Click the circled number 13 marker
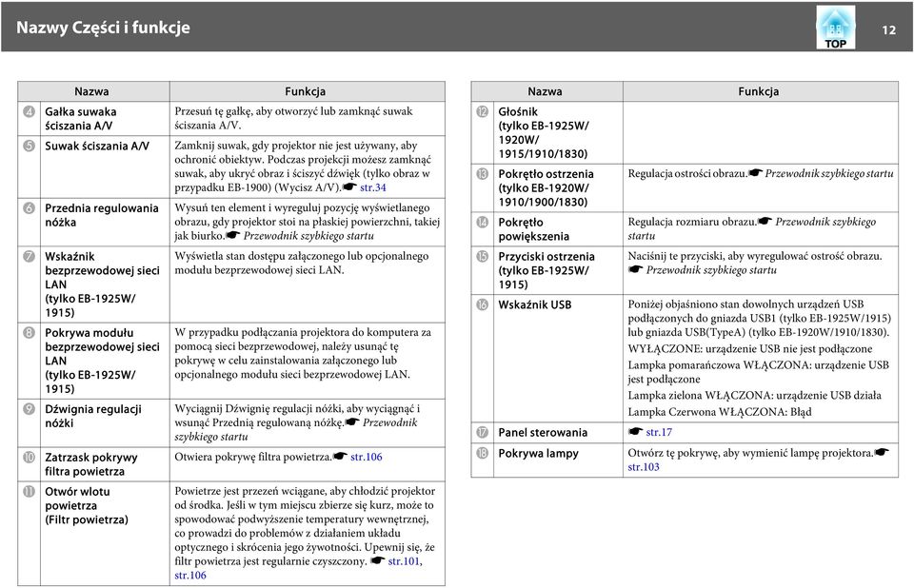The height and width of the screenshot is (588, 914). click(x=482, y=174)
